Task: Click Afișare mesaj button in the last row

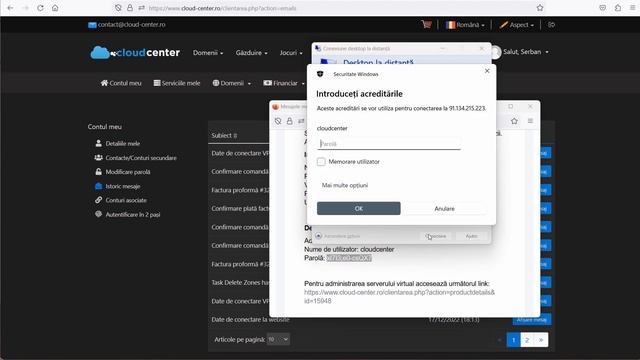Action: pyautogui.click(x=532, y=319)
